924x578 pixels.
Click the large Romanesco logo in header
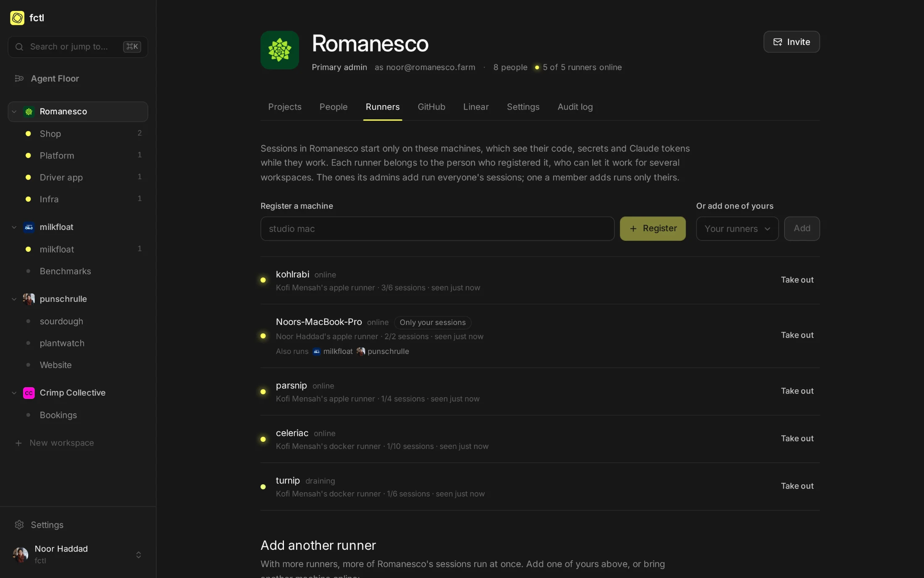tap(280, 50)
